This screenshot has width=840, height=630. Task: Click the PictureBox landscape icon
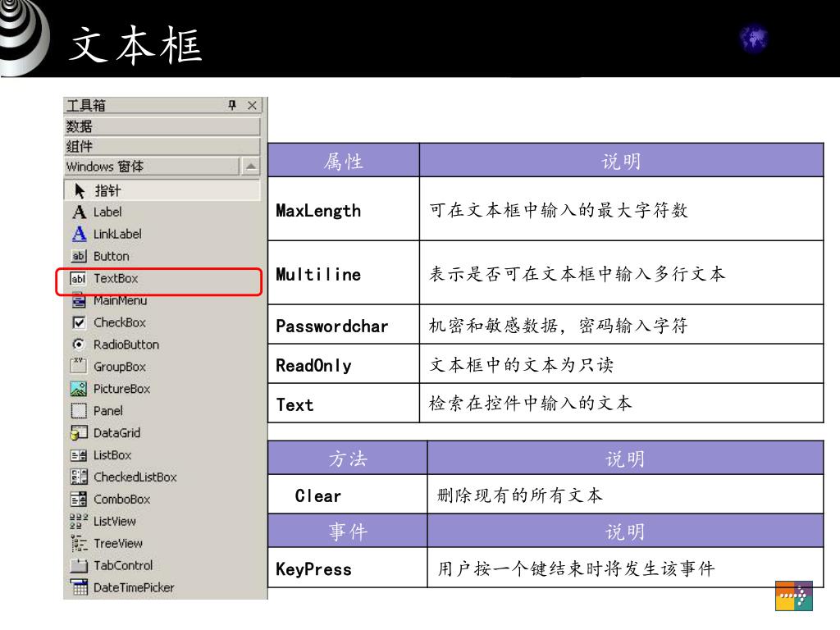click(x=78, y=388)
